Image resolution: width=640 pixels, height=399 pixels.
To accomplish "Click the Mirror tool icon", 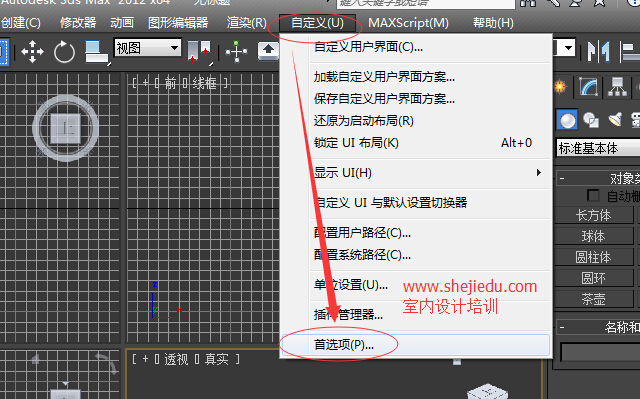I will [x=599, y=51].
